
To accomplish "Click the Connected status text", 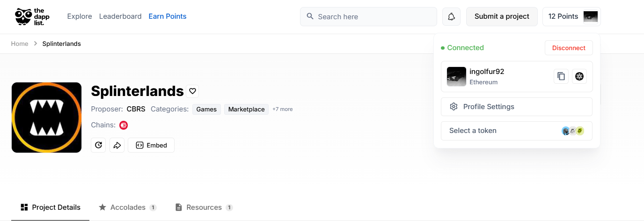I will pos(465,48).
